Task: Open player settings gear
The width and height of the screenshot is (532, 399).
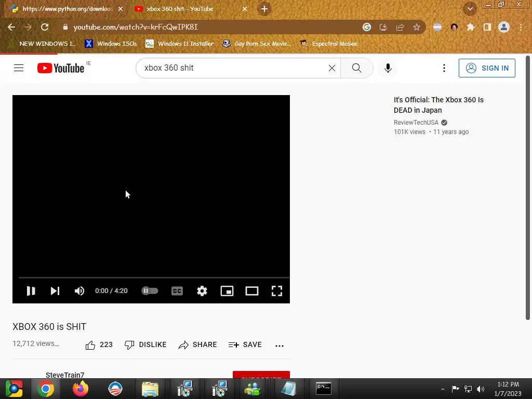Action: [x=202, y=291]
